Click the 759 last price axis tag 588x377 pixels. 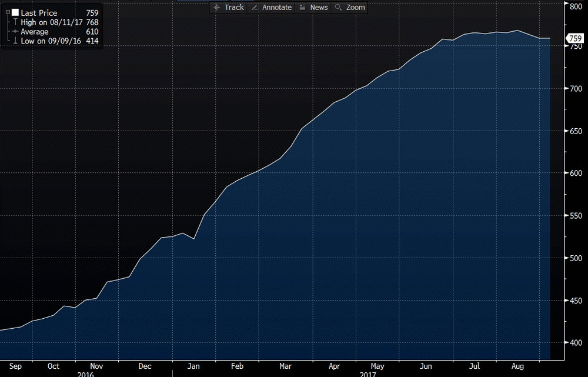[574, 39]
